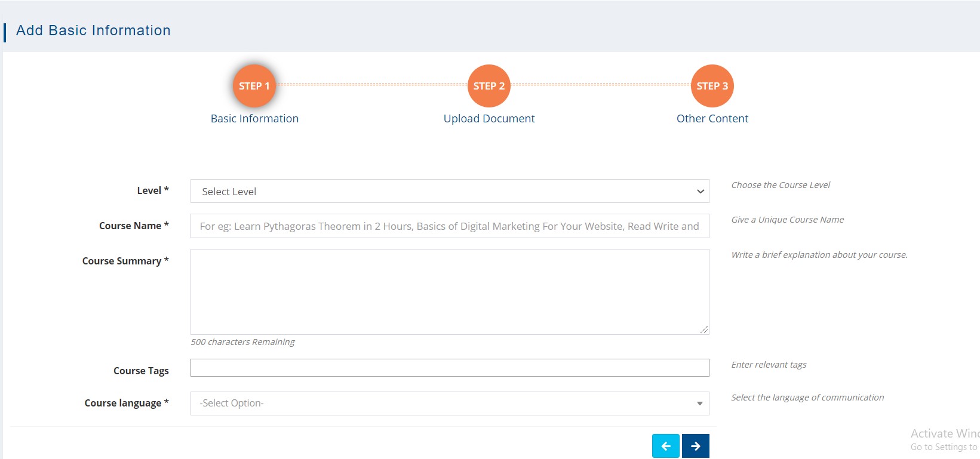Viewport: 980px width, 459px height.
Task: Click the Course Tags field label
Action: pyautogui.click(x=141, y=371)
